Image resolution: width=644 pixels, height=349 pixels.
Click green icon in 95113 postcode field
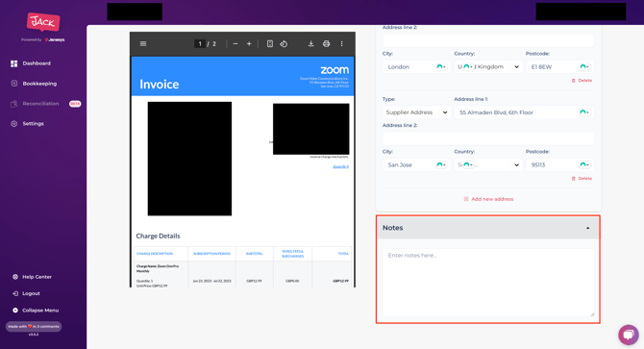[584, 165]
